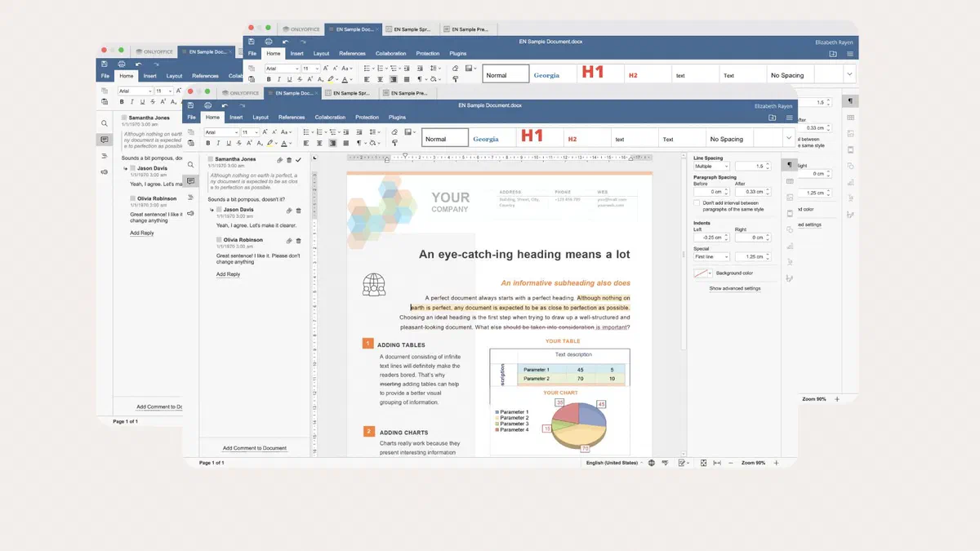Toggle Strikethrough formatting in front window
Viewport: 980px width, 551px height.
pos(239,143)
